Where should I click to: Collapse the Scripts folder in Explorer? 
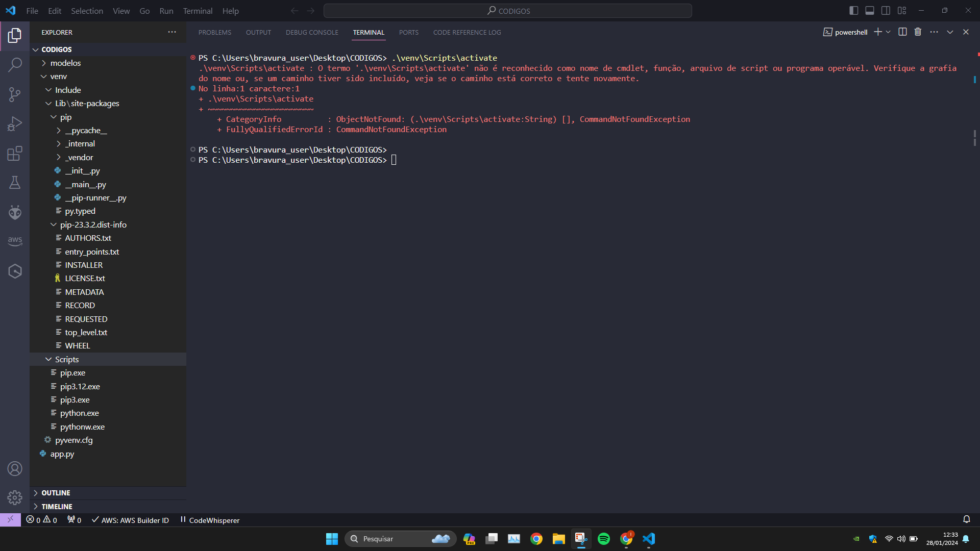(48, 359)
